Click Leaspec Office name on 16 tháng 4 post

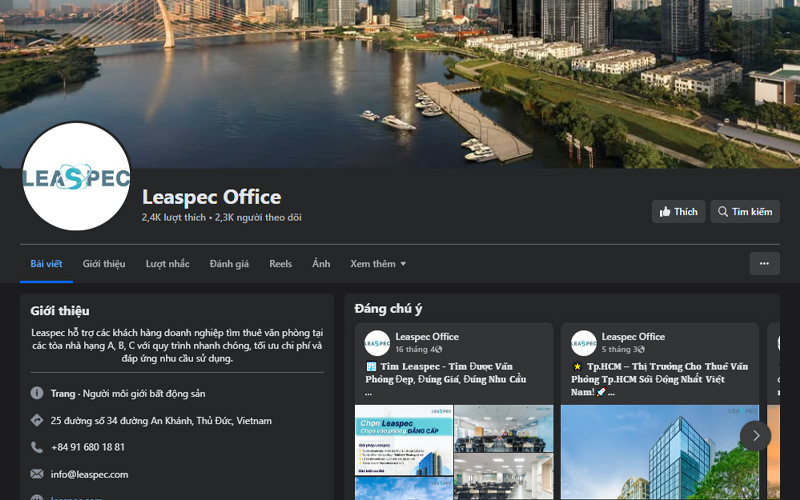(x=427, y=337)
